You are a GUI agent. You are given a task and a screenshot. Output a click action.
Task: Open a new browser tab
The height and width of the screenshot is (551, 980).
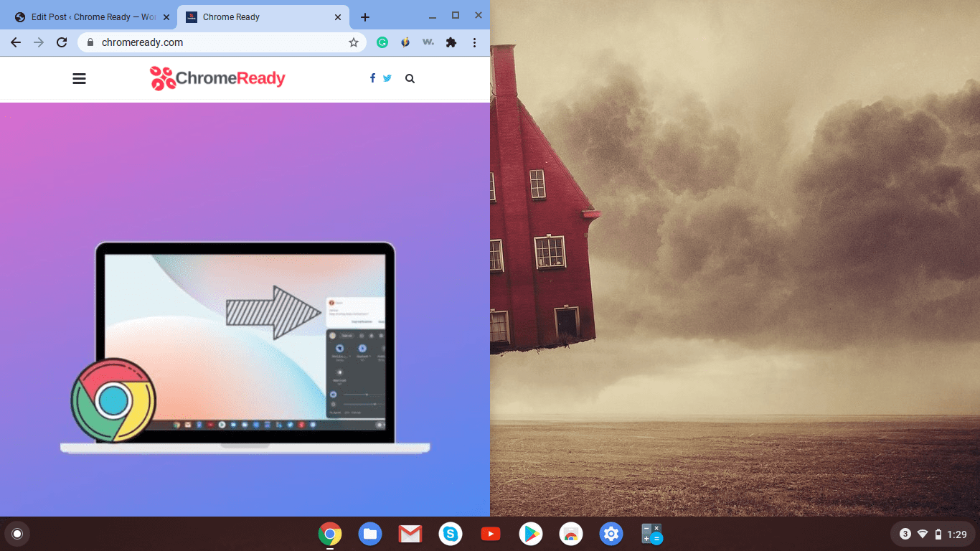[365, 17]
